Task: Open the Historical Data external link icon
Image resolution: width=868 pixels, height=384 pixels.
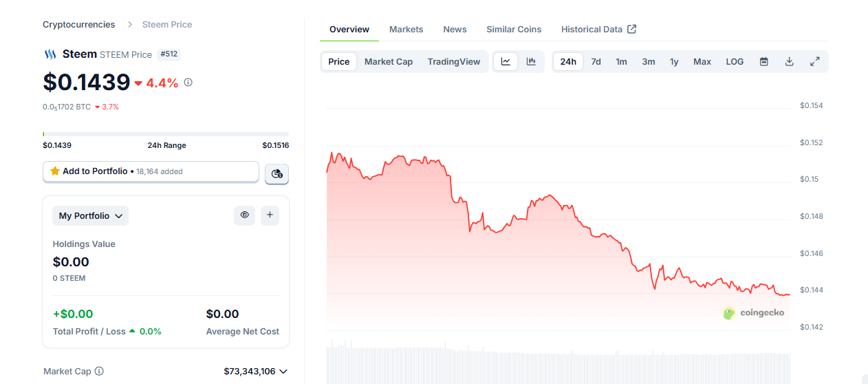Action: 632,29
